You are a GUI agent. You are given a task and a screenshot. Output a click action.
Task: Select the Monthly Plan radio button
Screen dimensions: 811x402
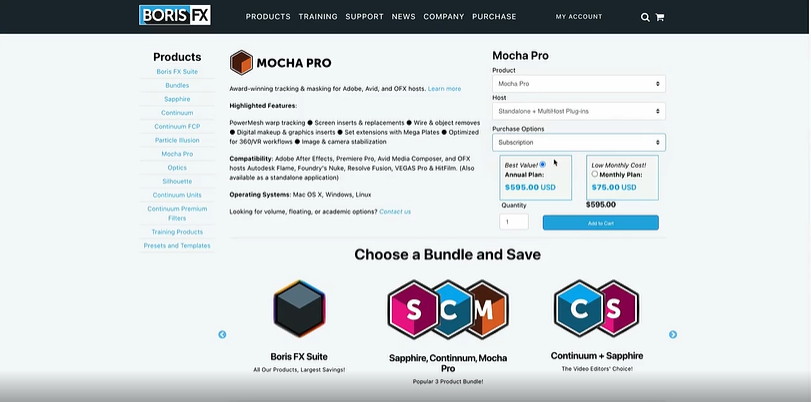(595, 174)
